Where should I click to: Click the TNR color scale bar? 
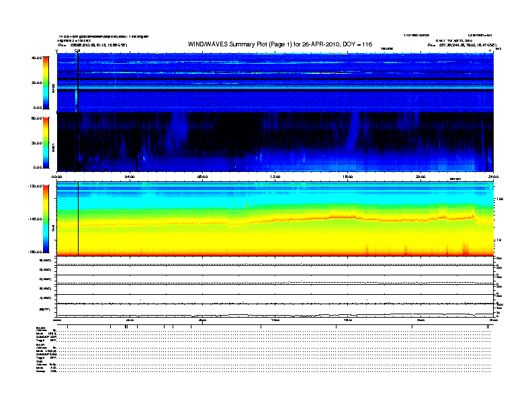46,219
